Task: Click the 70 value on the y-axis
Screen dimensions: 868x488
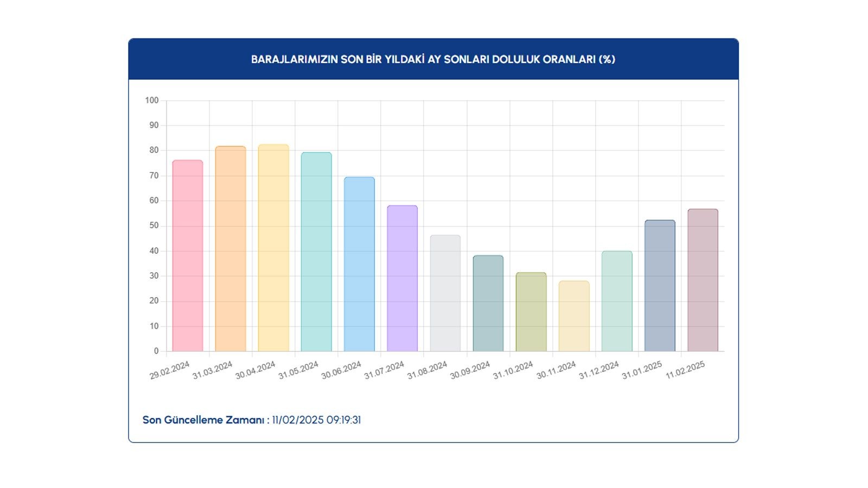Action: [x=154, y=176]
